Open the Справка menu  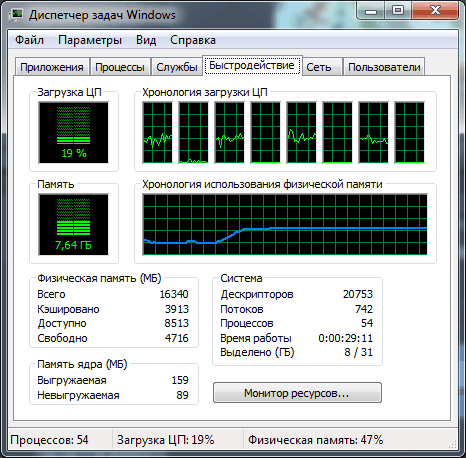(x=193, y=40)
